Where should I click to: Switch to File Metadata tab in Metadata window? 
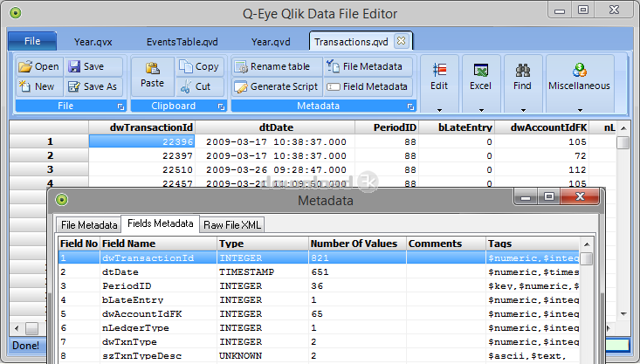tap(89, 225)
